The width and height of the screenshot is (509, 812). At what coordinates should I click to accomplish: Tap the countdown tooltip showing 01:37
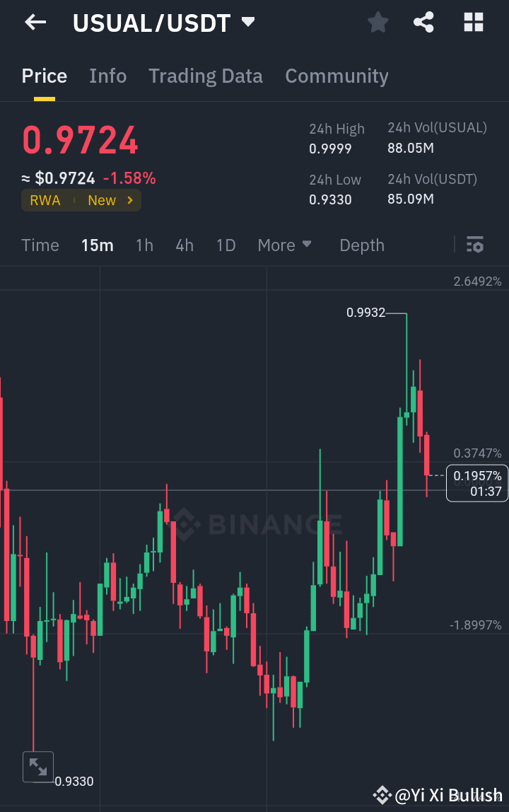click(x=477, y=484)
